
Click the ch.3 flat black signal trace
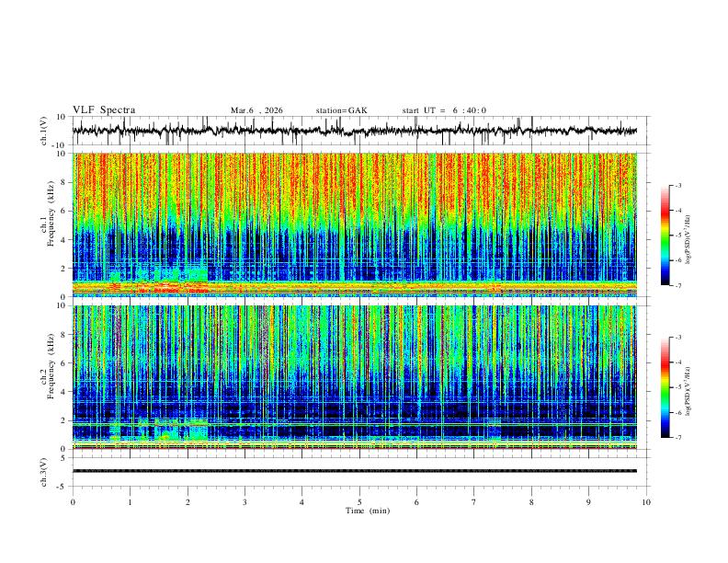click(x=355, y=471)
